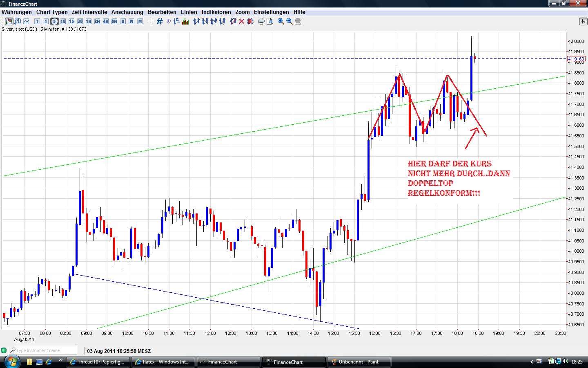Open print preview icon
Viewport: 588px width, 368px height.
click(x=270, y=21)
